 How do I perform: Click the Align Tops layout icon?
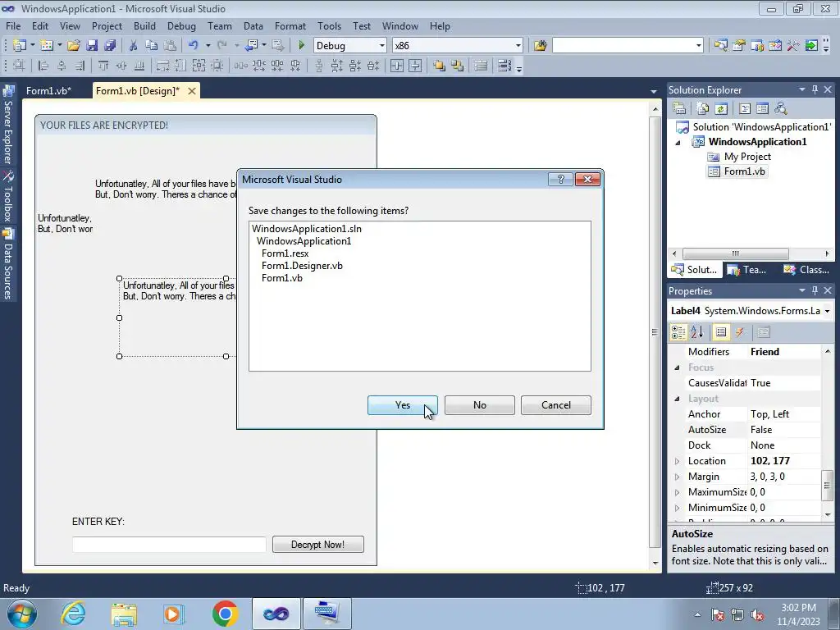click(x=103, y=66)
